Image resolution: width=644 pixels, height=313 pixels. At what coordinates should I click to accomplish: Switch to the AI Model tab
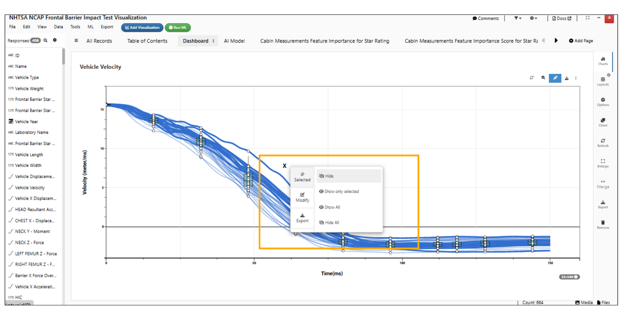click(x=234, y=41)
